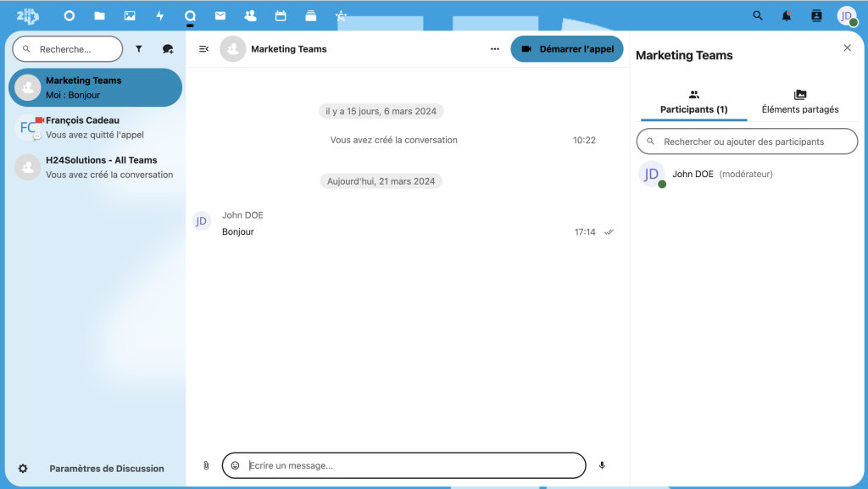Click the notifications bell icon
Screen dimensions: 868x489
(787, 15)
